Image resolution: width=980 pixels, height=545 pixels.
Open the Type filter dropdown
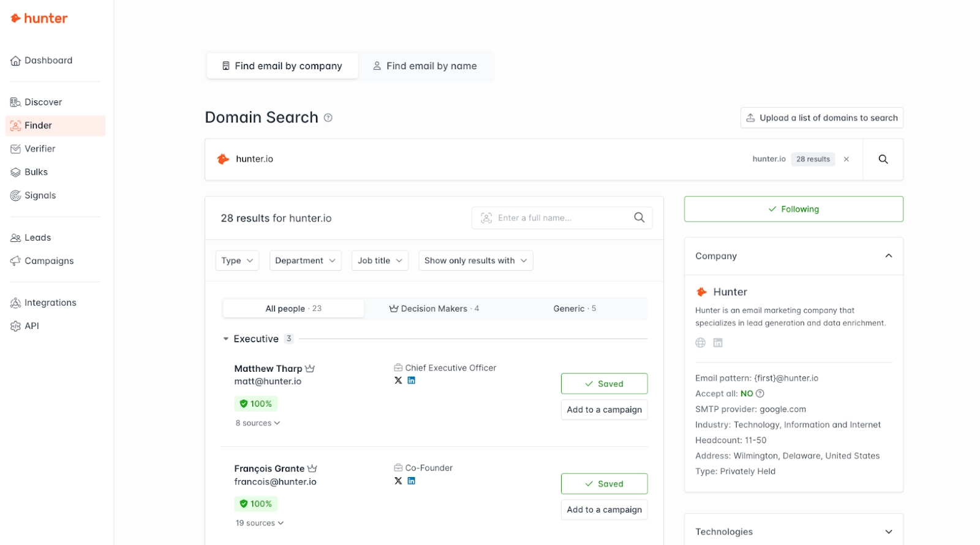tap(237, 261)
